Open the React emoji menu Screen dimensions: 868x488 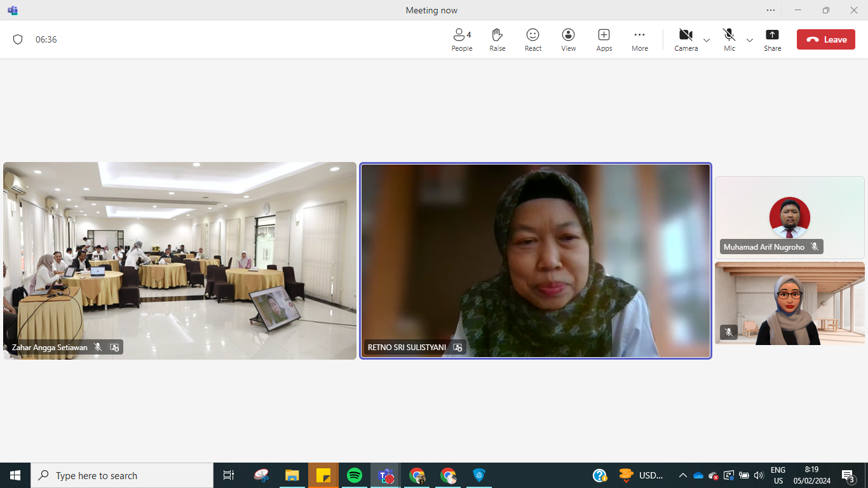click(x=532, y=39)
